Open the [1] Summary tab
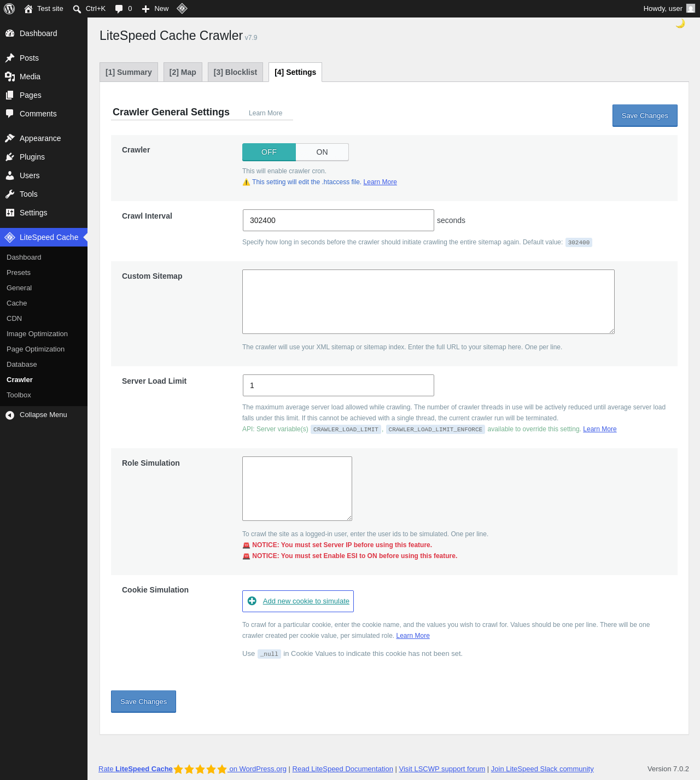The width and height of the screenshot is (700, 780). [x=129, y=72]
